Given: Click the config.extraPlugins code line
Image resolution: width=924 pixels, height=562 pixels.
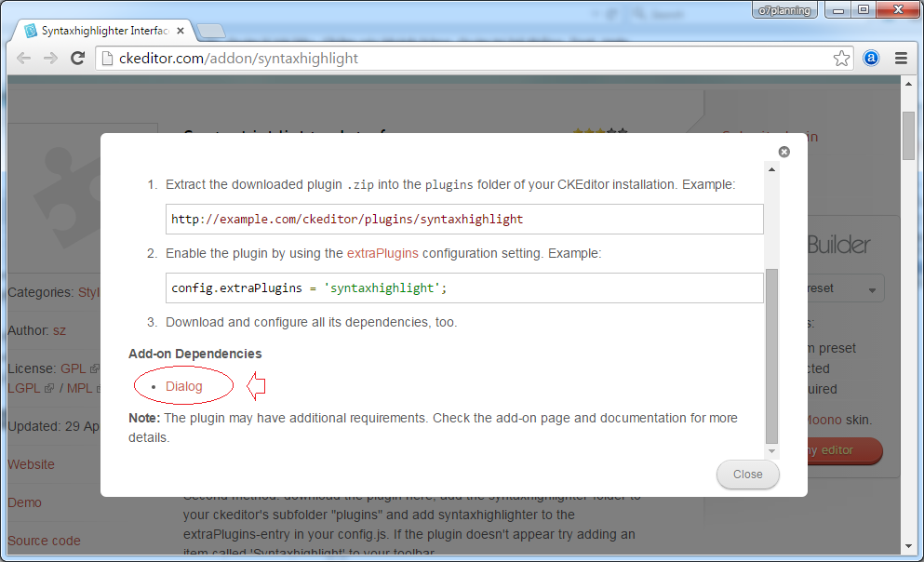Looking at the screenshot, I should (464, 288).
